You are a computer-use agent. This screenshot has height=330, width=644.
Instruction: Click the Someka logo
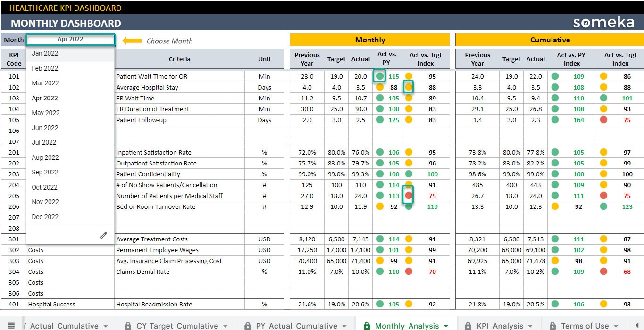click(603, 22)
